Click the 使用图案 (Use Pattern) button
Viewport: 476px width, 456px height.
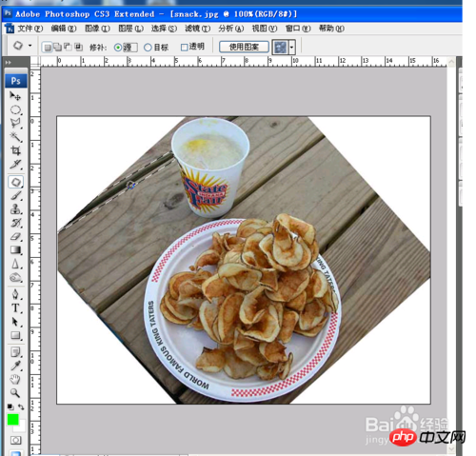(244, 47)
